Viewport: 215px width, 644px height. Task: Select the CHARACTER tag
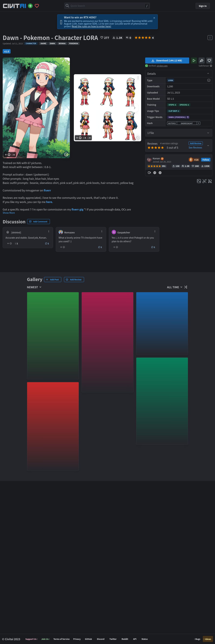pyautogui.click(x=31, y=43)
